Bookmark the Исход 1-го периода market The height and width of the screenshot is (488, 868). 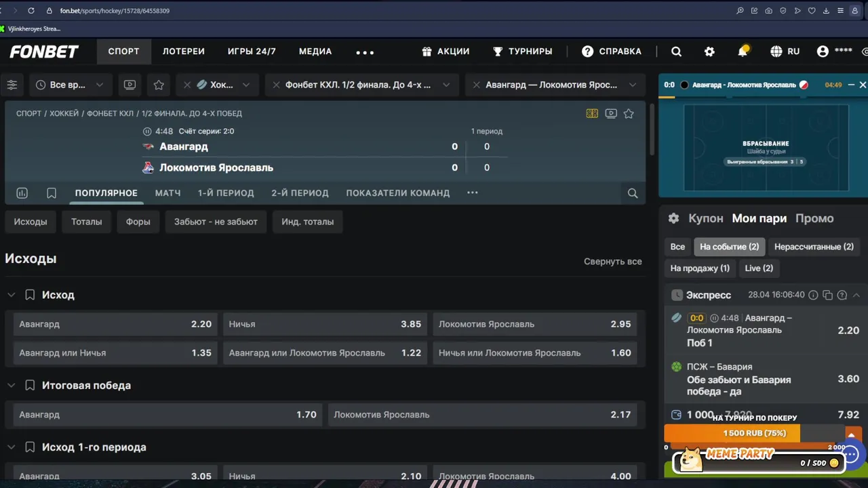point(30,447)
